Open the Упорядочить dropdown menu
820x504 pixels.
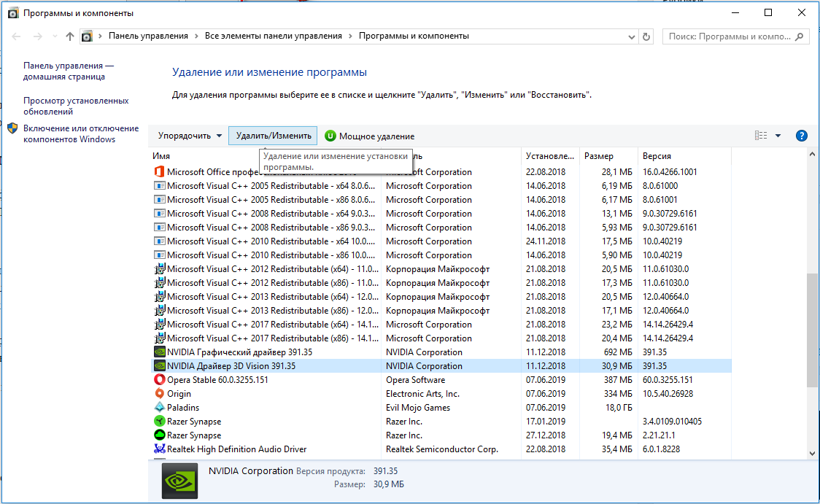(x=190, y=136)
